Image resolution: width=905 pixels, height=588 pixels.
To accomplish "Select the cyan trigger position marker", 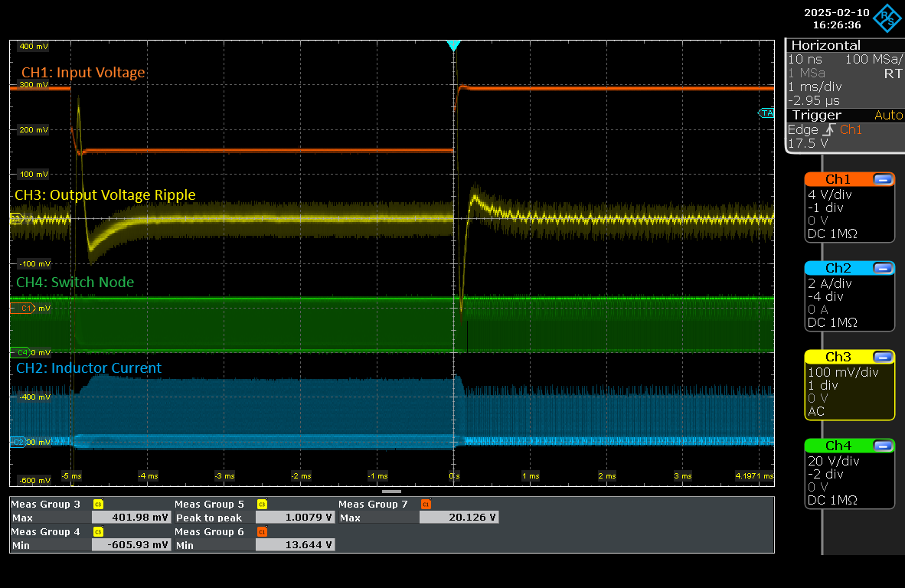I will (453, 46).
